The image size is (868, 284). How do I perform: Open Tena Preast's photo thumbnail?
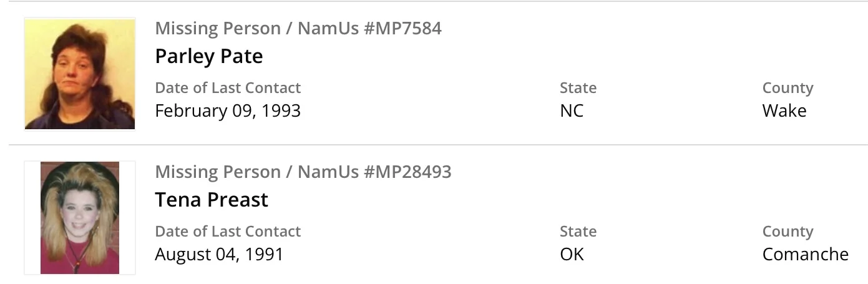80,218
